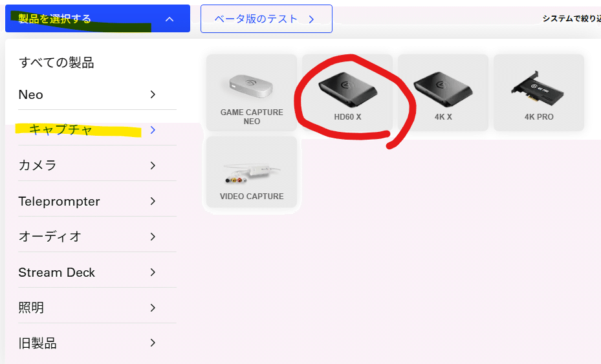The height and width of the screenshot is (364, 601).
Task: Select the Game Capture Neo product tile
Action: (252, 92)
